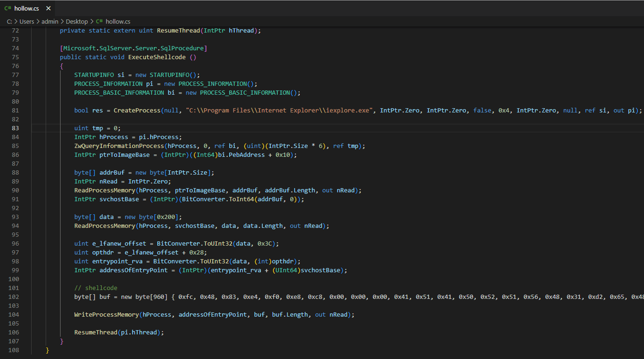The height and width of the screenshot is (359, 644).
Task: Click the chevron between Users and admin
Action: pyautogui.click(x=38, y=21)
